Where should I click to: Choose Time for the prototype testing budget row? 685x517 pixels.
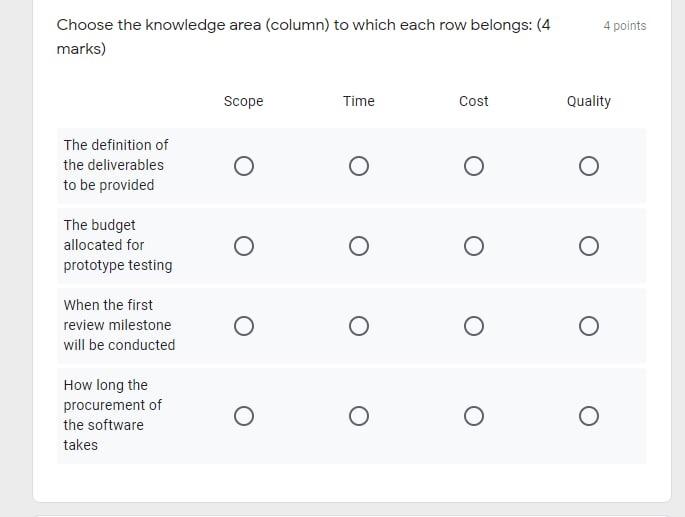pyautogui.click(x=359, y=246)
